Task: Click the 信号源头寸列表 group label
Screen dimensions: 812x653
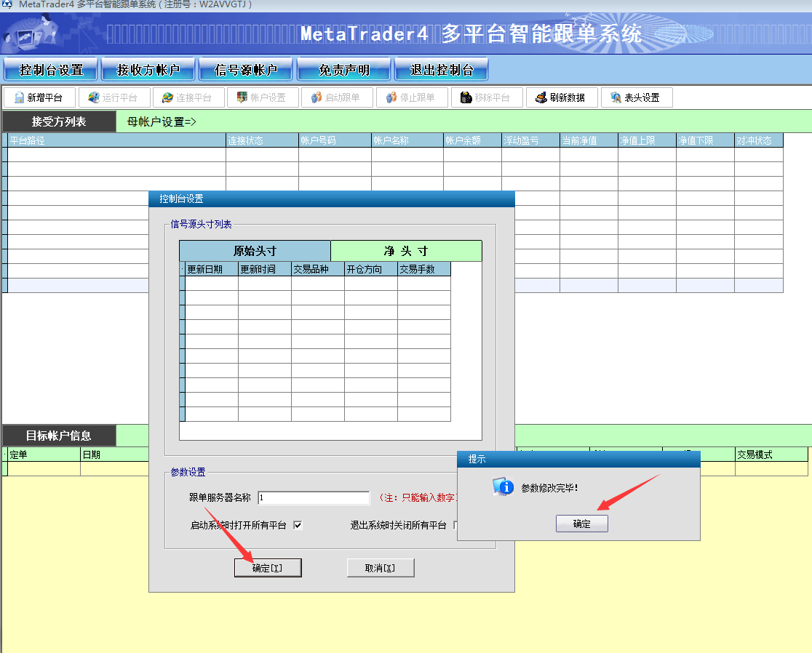Action: pyautogui.click(x=201, y=224)
